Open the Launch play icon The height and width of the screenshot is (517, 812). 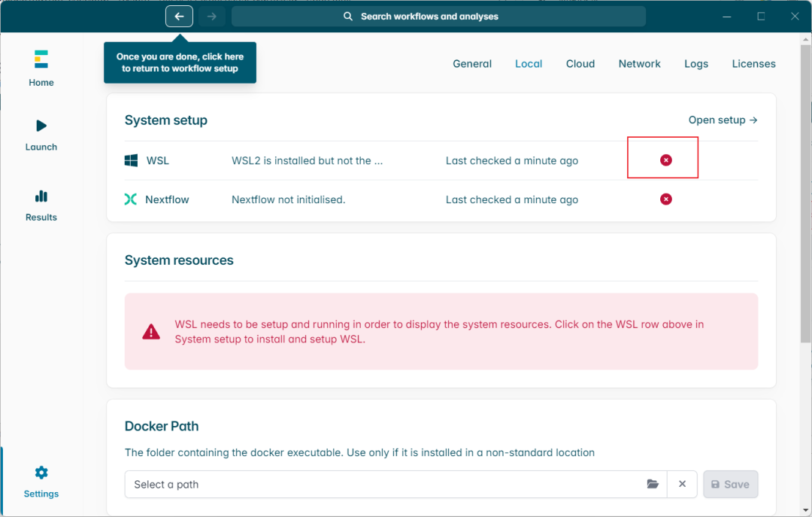point(41,126)
